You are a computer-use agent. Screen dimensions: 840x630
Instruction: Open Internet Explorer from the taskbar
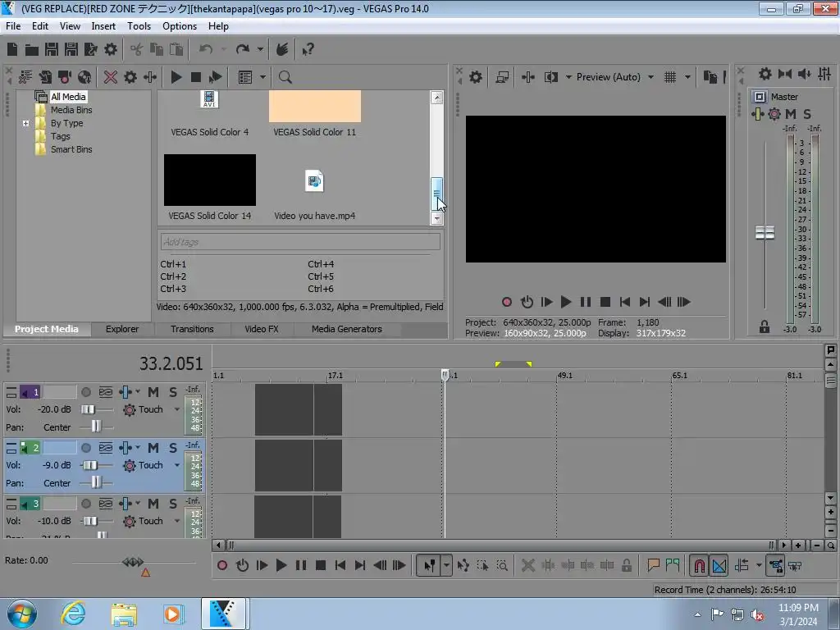tap(73, 614)
